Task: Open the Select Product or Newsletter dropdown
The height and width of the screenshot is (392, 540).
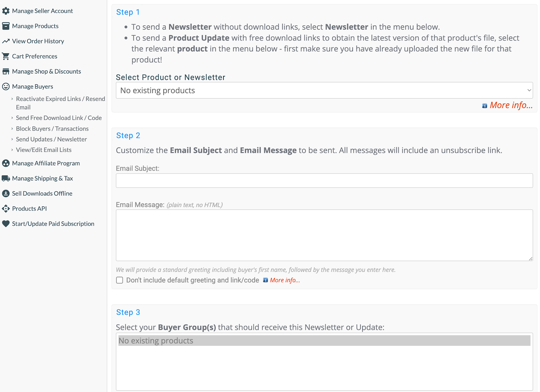Action: (x=324, y=90)
